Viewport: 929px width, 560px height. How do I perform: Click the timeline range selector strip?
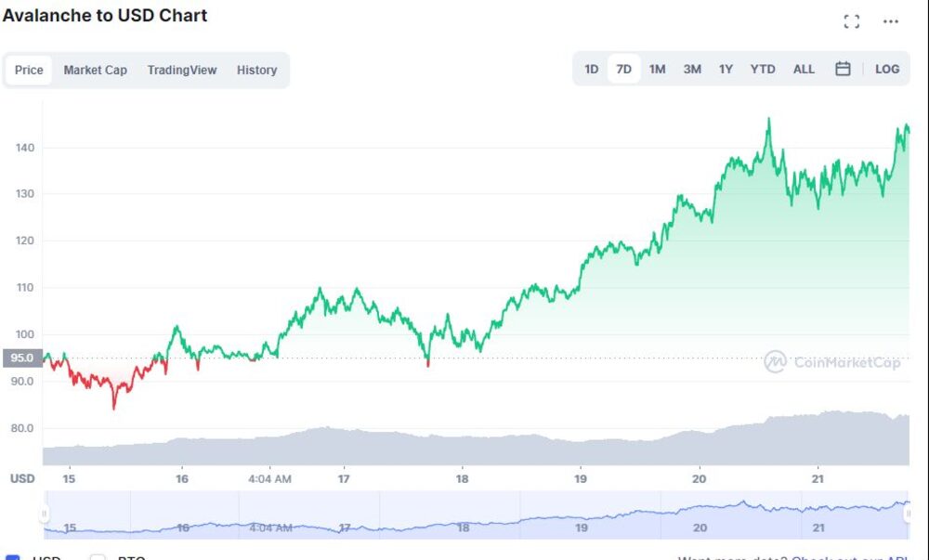coord(464,520)
